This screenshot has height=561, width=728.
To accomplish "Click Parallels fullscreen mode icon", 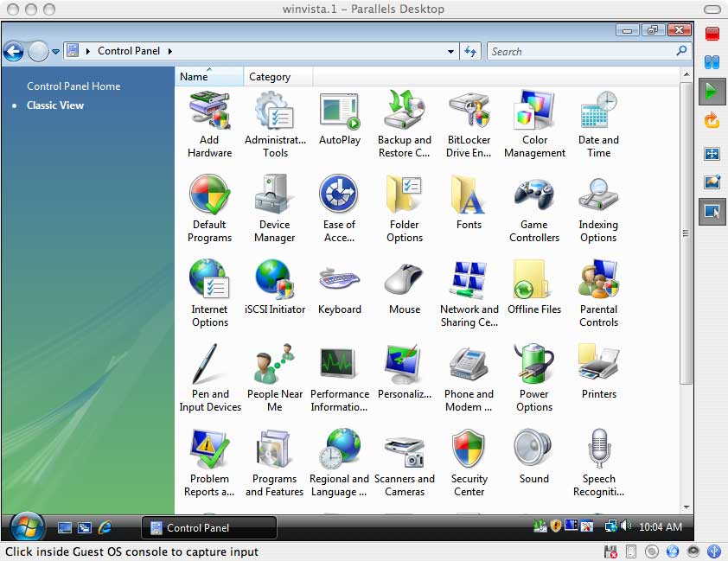I will (712, 154).
